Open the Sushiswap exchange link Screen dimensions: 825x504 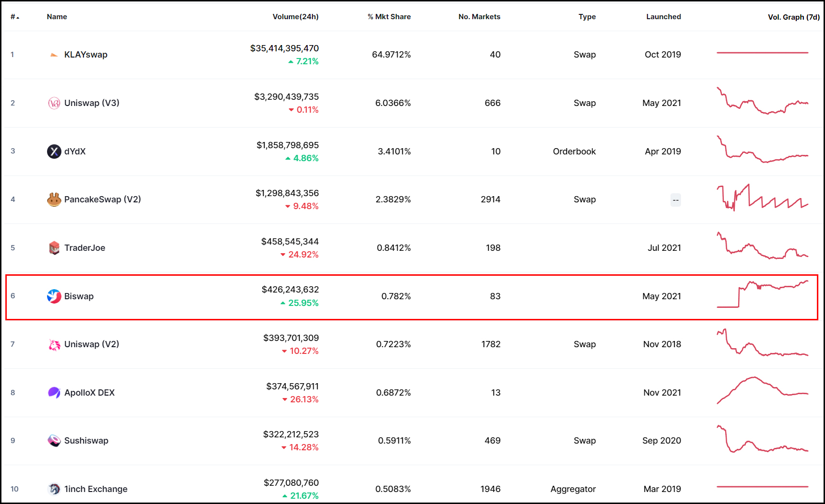click(86, 441)
